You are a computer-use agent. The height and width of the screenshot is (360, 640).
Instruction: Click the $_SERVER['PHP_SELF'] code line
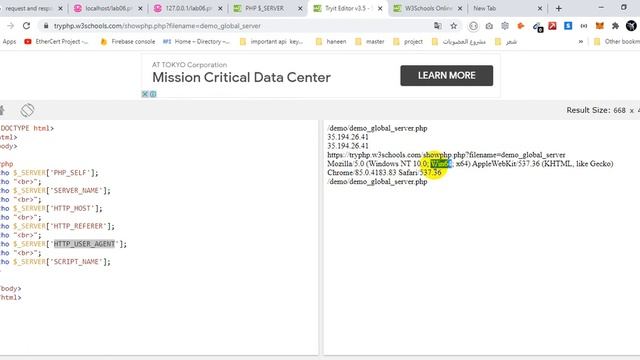(x=49, y=173)
